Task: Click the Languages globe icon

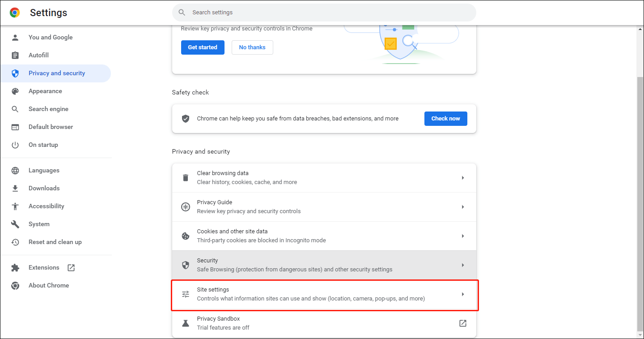Action: pos(15,170)
